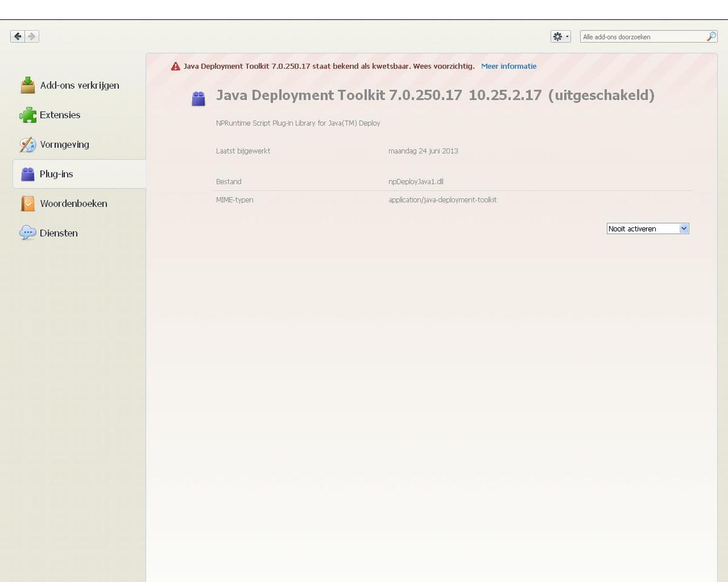
Task: Follow the 'Meer informatie' link
Action: [x=508, y=66]
